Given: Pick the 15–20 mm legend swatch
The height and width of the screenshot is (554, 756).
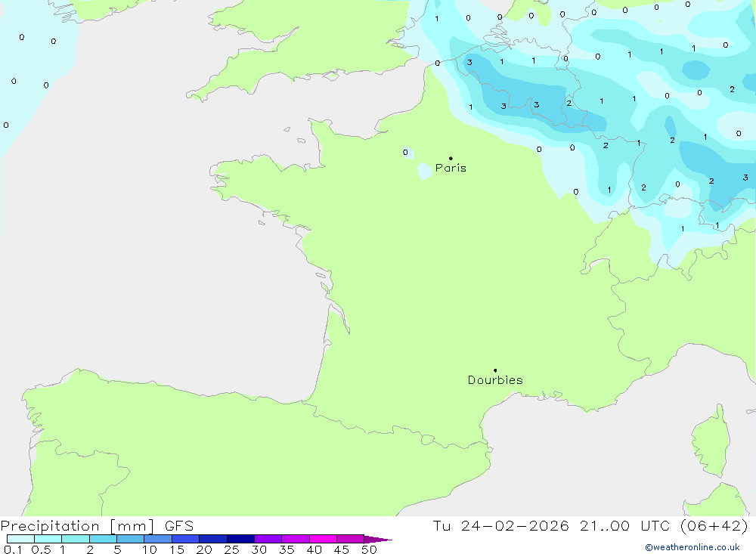Looking at the screenshot, I should pos(185,539).
